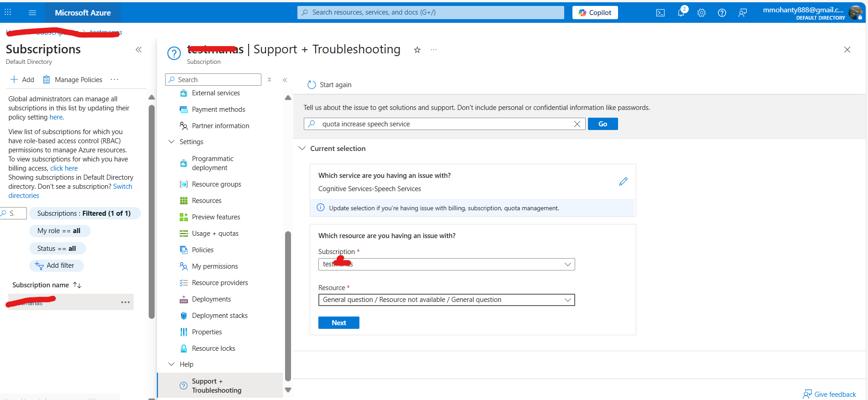
Task: Click the Subscriptions blade scrollbar
Action: 151,212
